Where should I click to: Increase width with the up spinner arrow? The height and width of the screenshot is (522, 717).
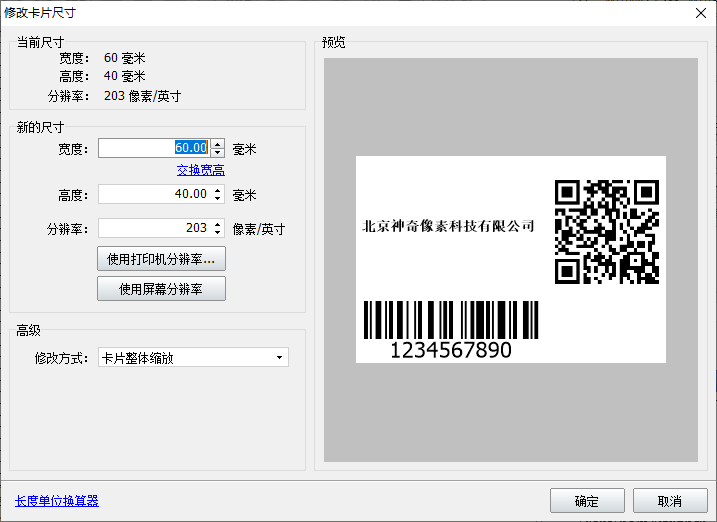(x=218, y=144)
